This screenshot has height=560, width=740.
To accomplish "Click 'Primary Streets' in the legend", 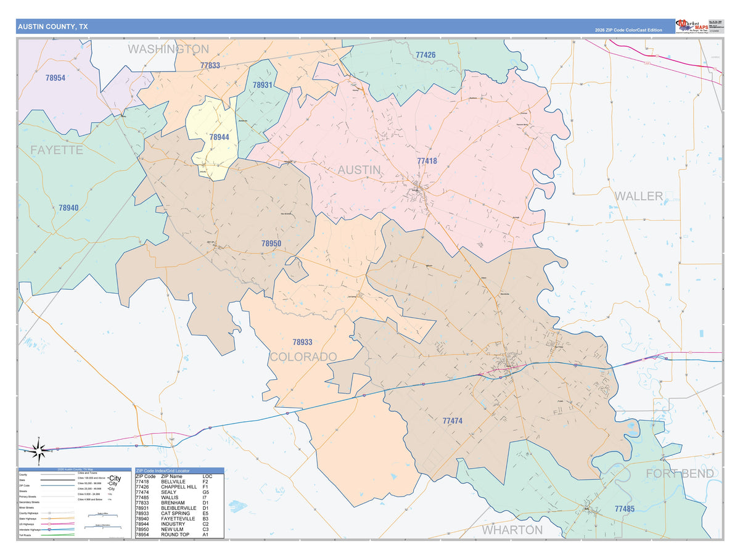I will (x=28, y=496).
